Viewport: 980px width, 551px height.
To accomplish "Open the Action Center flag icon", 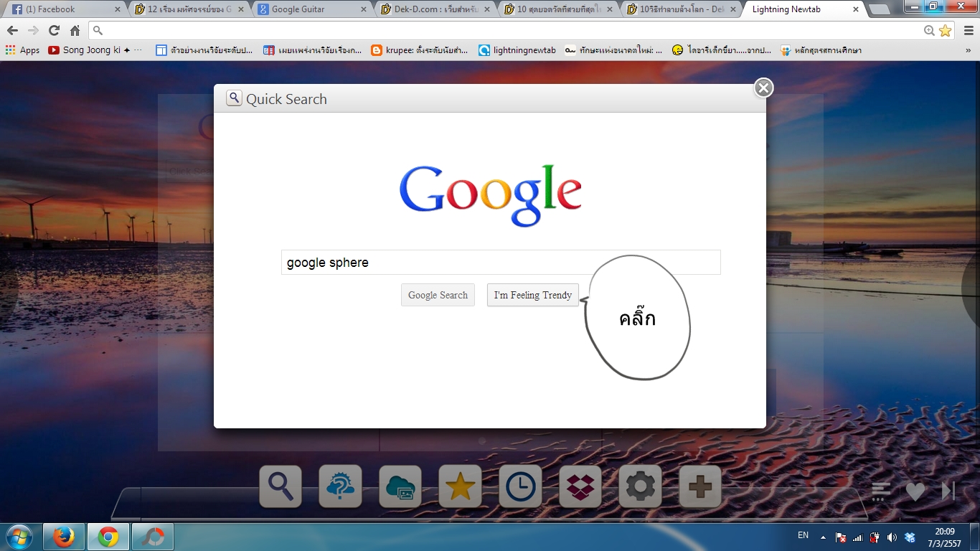I will [841, 537].
